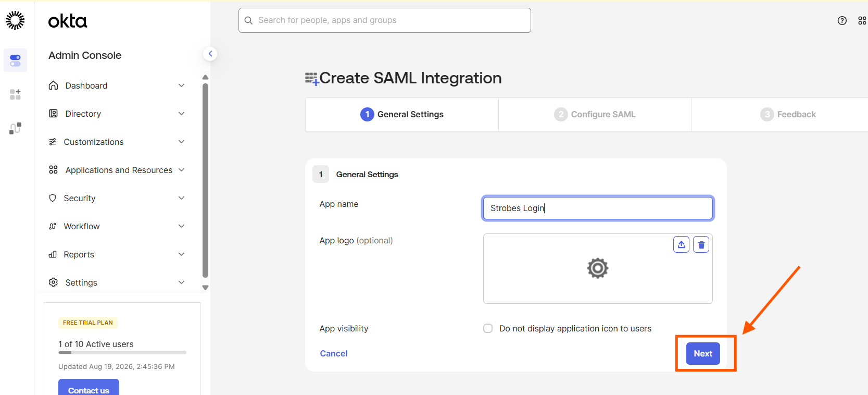868x395 pixels.
Task: Click the Applications and Resources grid icon
Action: click(x=53, y=170)
